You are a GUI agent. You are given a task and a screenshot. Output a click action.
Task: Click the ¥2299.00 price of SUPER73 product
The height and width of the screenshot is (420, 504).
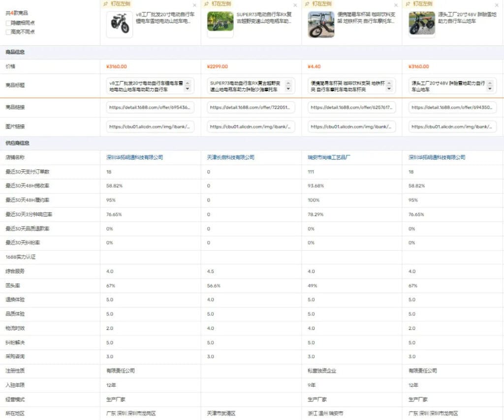217,66
